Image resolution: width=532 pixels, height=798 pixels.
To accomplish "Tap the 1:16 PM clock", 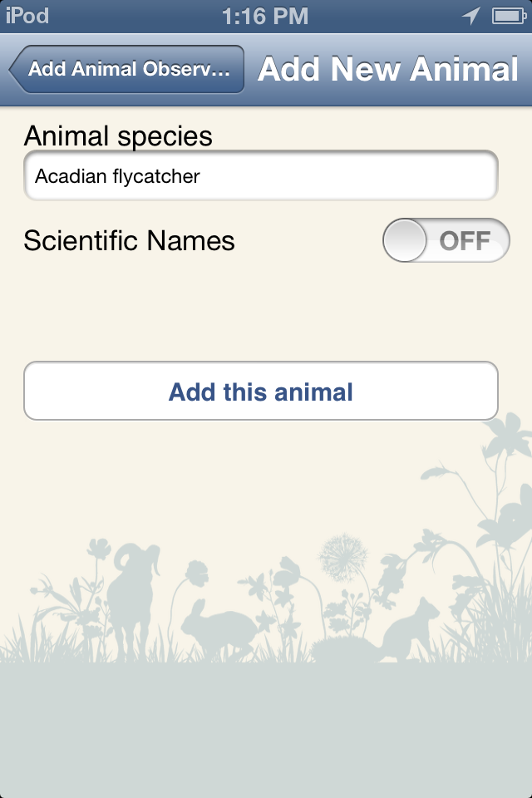I will point(266,16).
